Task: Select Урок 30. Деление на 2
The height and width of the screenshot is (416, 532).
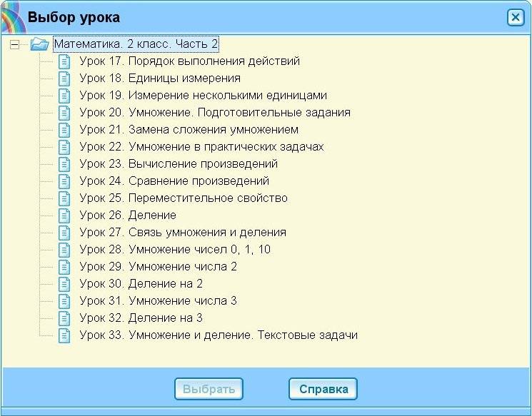Action: (141, 284)
